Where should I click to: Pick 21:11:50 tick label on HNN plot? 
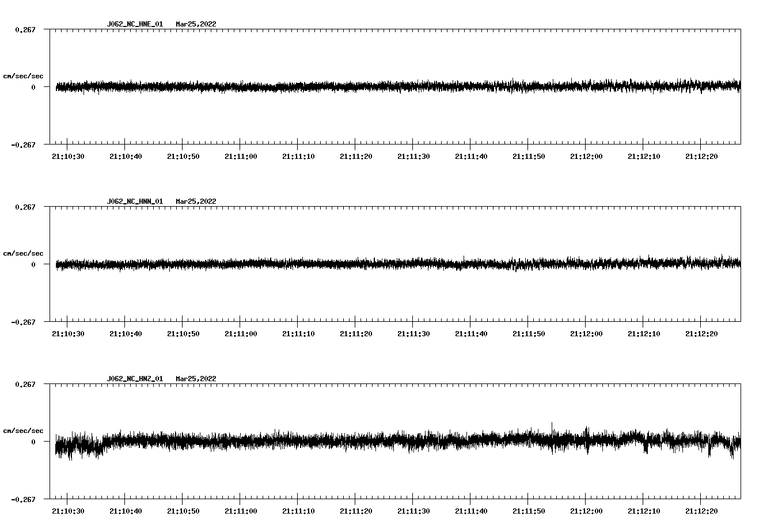click(529, 334)
